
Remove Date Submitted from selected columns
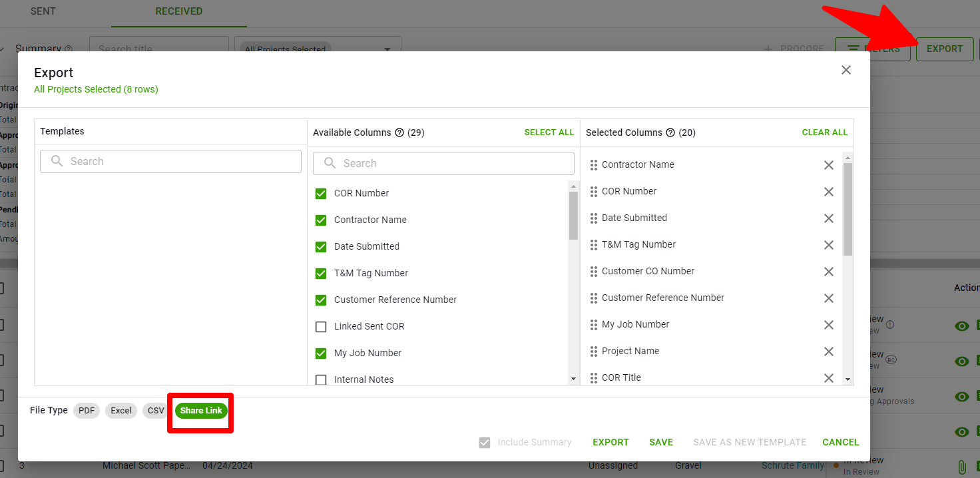pos(828,218)
